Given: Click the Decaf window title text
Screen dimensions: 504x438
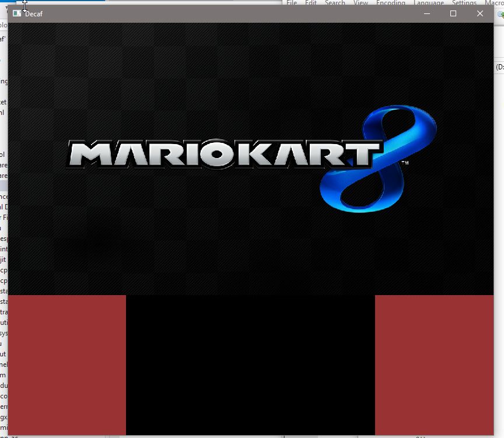Looking at the screenshot, I should 34,13.
